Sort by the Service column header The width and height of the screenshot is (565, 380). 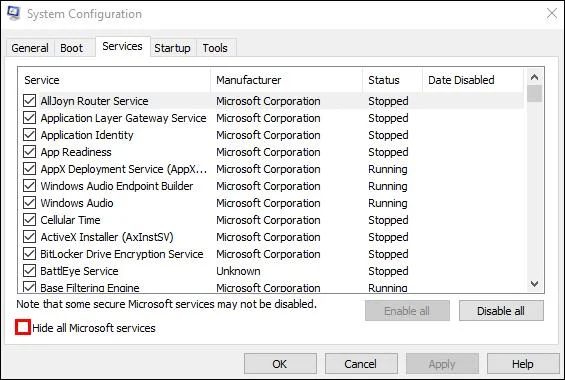tap(114, 80)
